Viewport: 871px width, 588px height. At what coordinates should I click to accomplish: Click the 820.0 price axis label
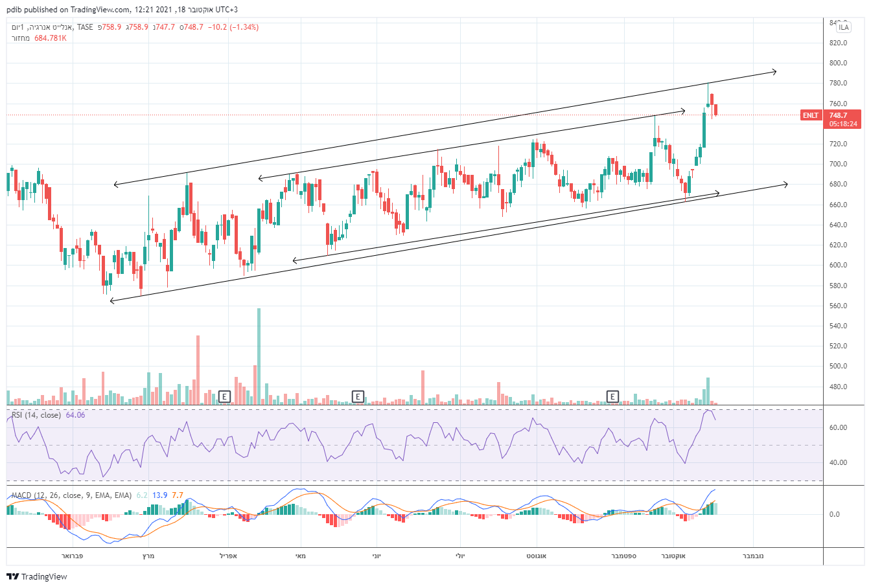pos(839,43)
